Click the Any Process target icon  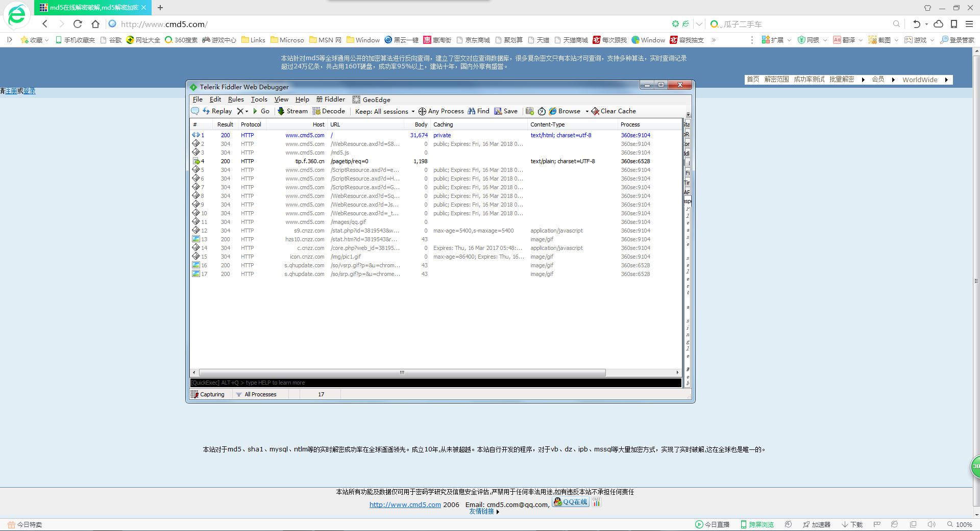(x=422, y=111)
